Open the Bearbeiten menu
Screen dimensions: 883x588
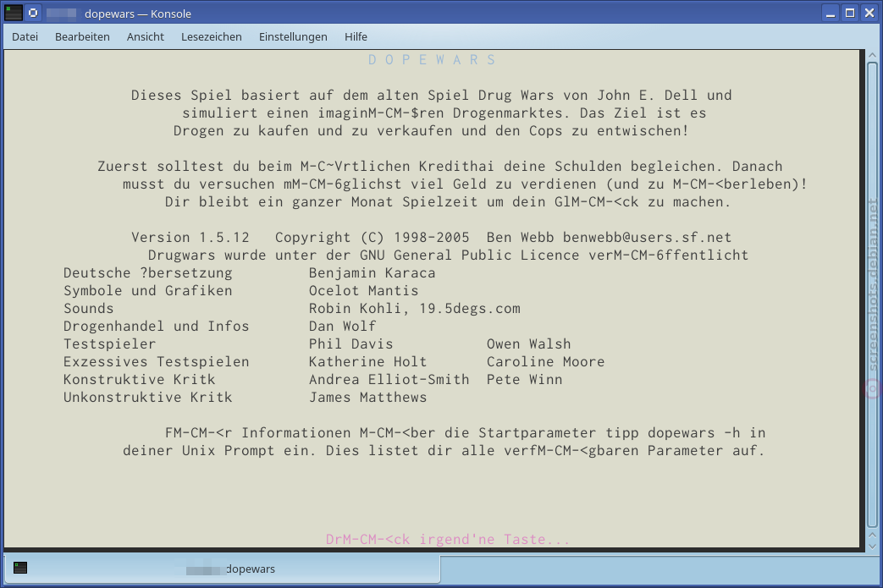point(82,36)
